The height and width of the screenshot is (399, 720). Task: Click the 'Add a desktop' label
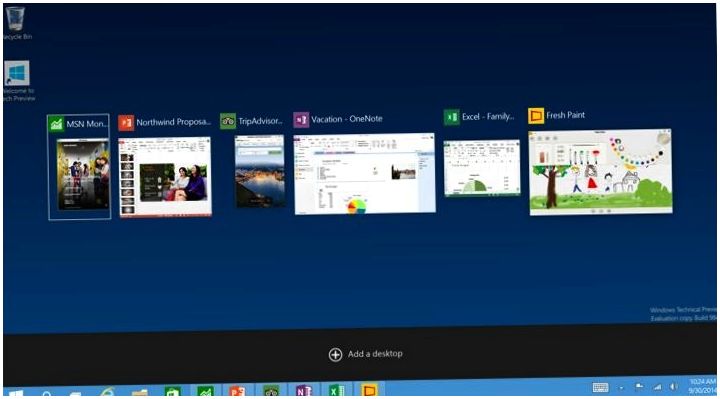point(375,354)
